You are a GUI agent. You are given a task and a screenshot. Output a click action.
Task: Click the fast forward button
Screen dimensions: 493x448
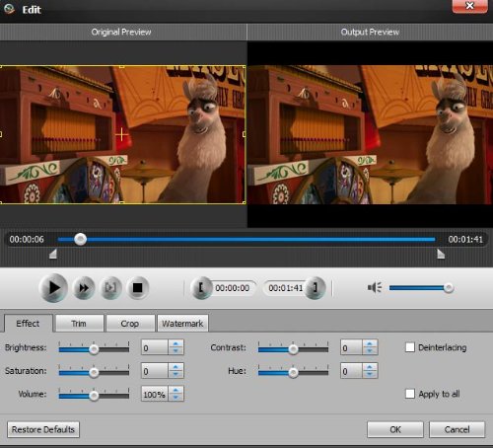tap(84, 288)
